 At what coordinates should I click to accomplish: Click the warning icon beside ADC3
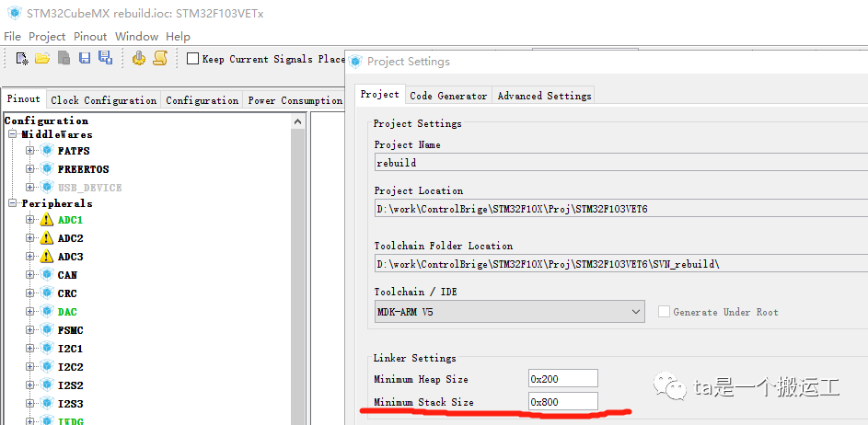point(47,257)
